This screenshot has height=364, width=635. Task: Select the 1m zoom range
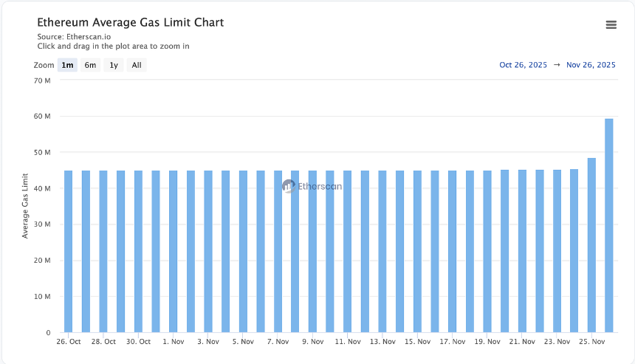[67, 65]
